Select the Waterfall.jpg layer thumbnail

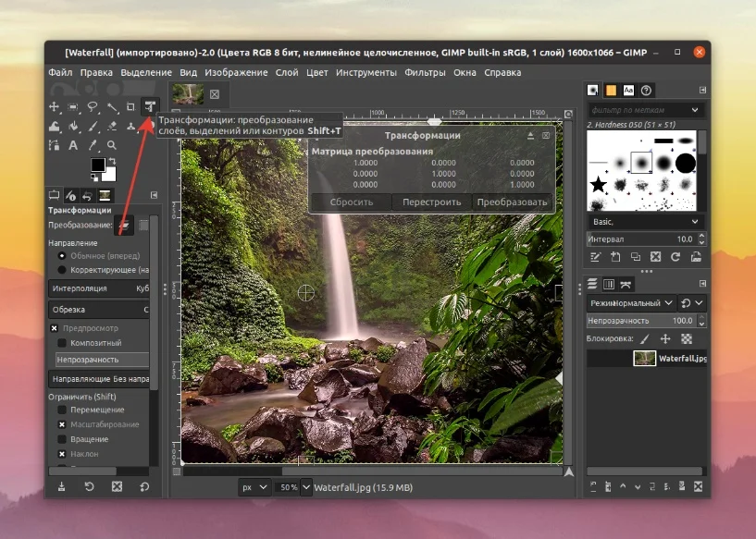[645, 359]
